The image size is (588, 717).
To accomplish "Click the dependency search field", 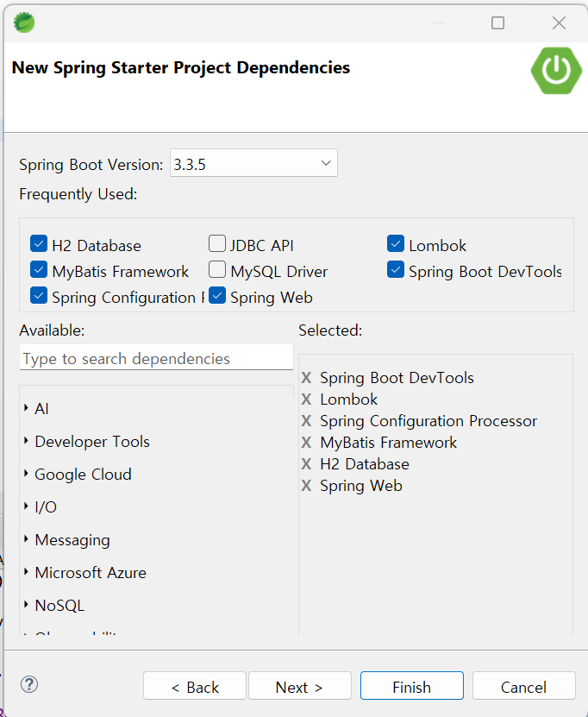I will [156, 359].
